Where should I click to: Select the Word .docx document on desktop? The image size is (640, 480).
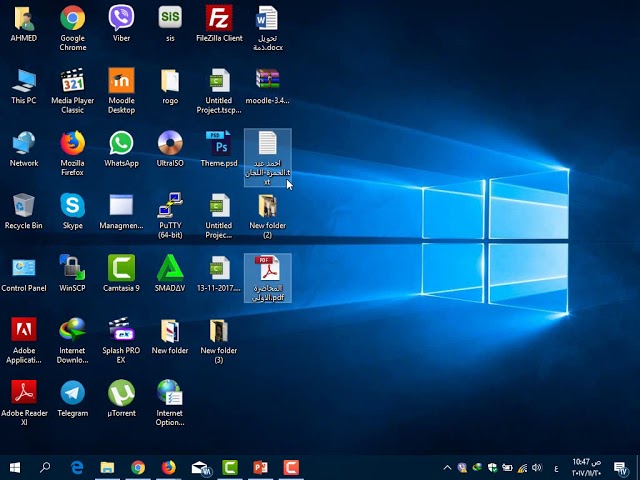click(268, 28)
